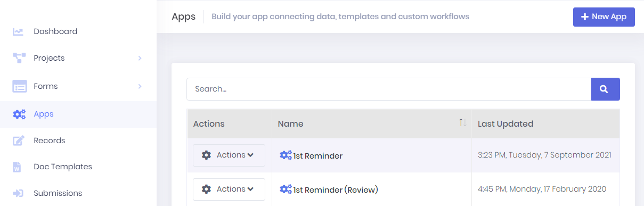644x206 pixels.
Task: Click the magnifying glass search button
Action: click(605, 89)
